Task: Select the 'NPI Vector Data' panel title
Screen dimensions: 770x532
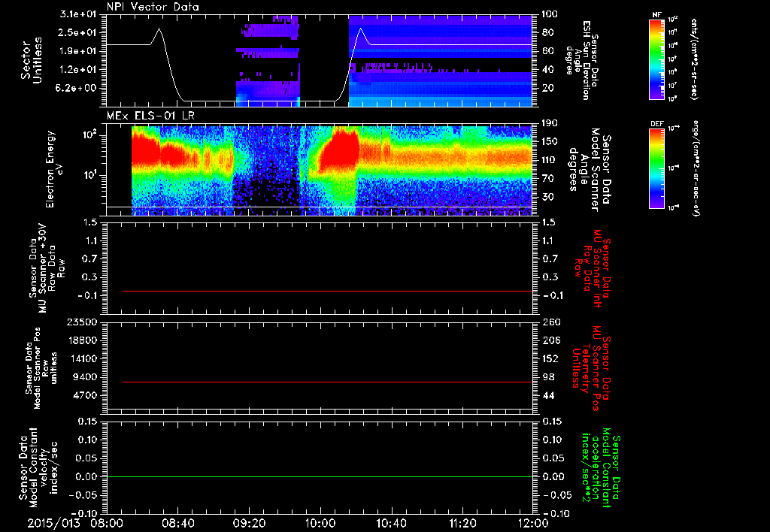Action: [x=153, y=7]
